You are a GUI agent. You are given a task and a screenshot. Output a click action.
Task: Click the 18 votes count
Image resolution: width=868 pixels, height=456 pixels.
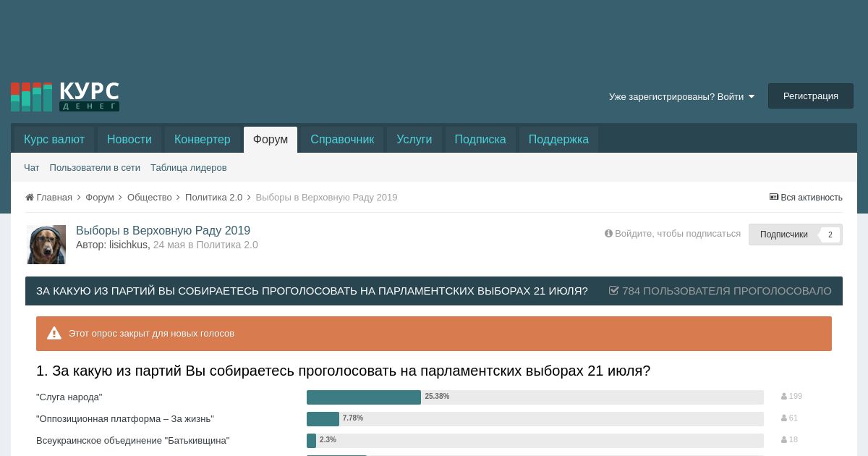[x=793, y=440]
